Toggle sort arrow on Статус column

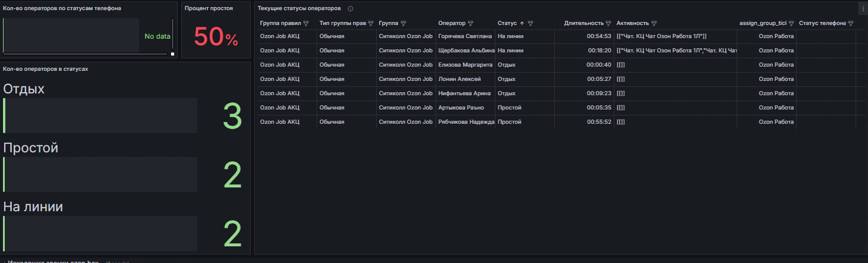pyautogui.click(x=522, y=23)
